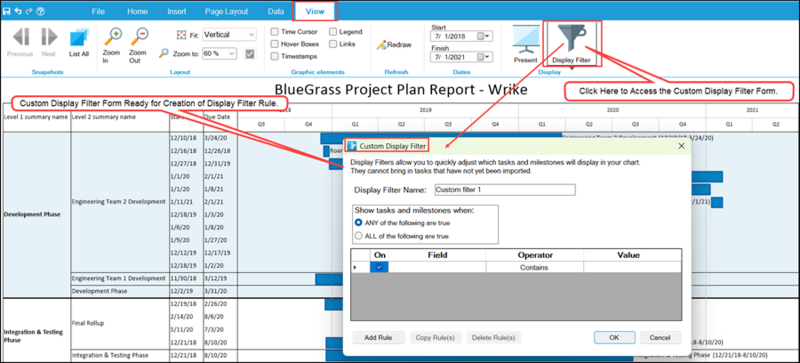The height and width of the screenshot is (363, 800).
Task: Start Present mode
Action: [x=526, y=44]
